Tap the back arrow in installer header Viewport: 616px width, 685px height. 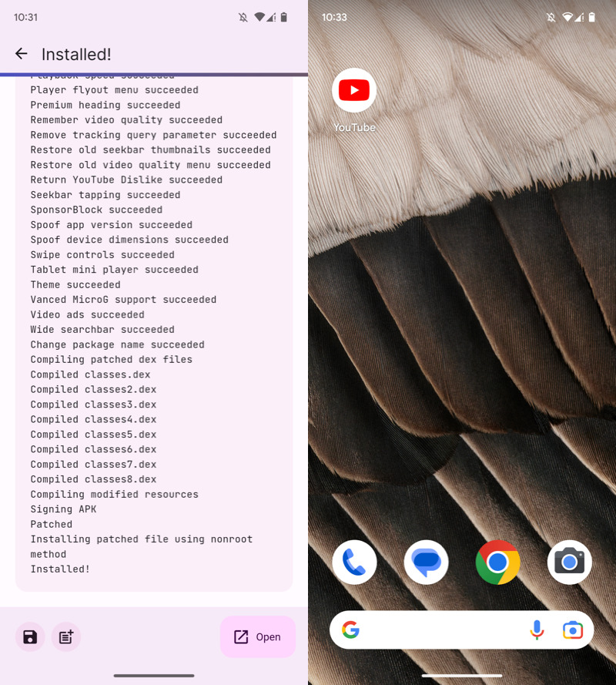[21, 53]
